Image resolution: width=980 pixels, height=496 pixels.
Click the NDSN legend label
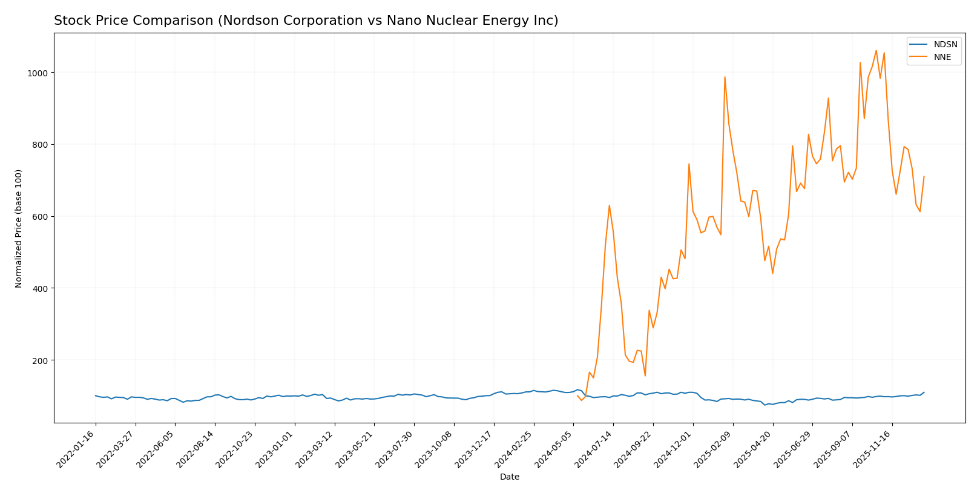945,45
